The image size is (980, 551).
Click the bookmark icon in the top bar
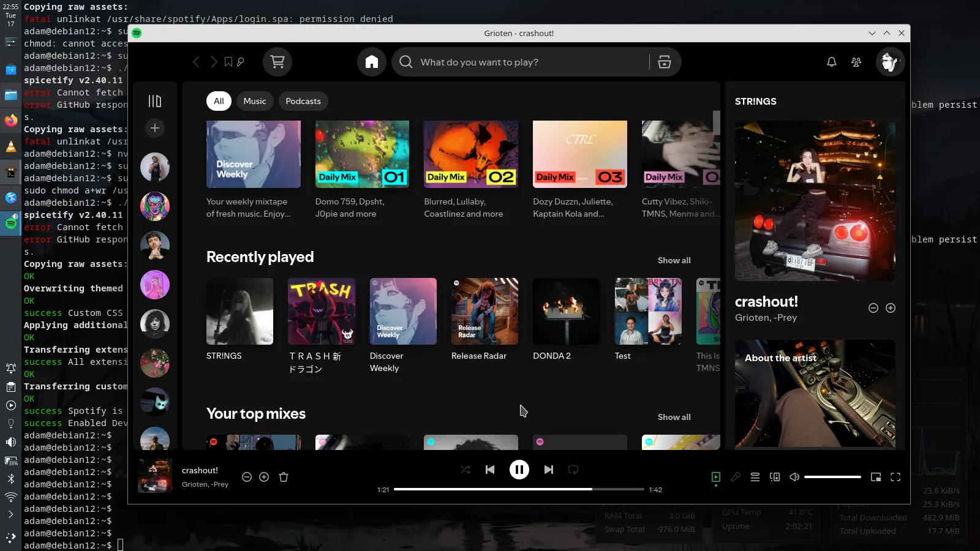click(x=228, y=62)
